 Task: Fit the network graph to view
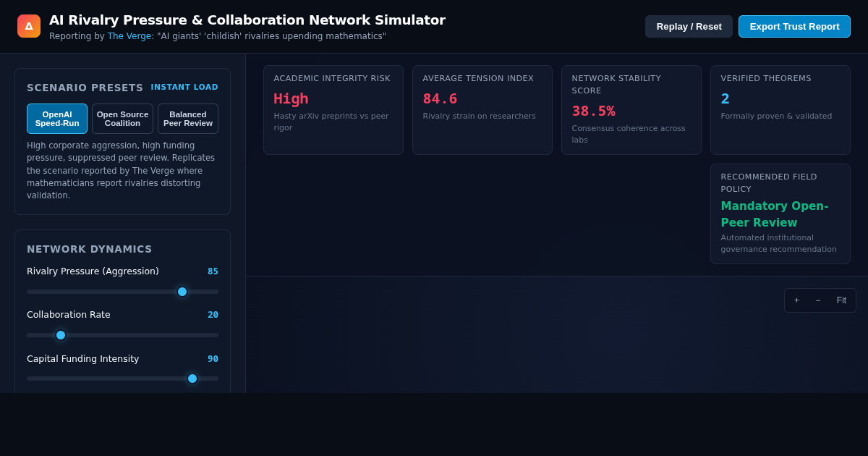(x=841, y=300)
